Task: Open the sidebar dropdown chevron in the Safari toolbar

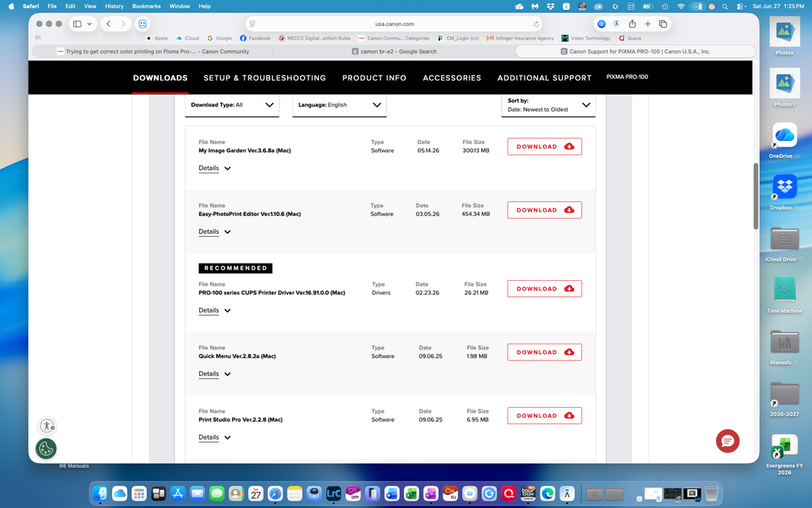Action: pos(89,24)
